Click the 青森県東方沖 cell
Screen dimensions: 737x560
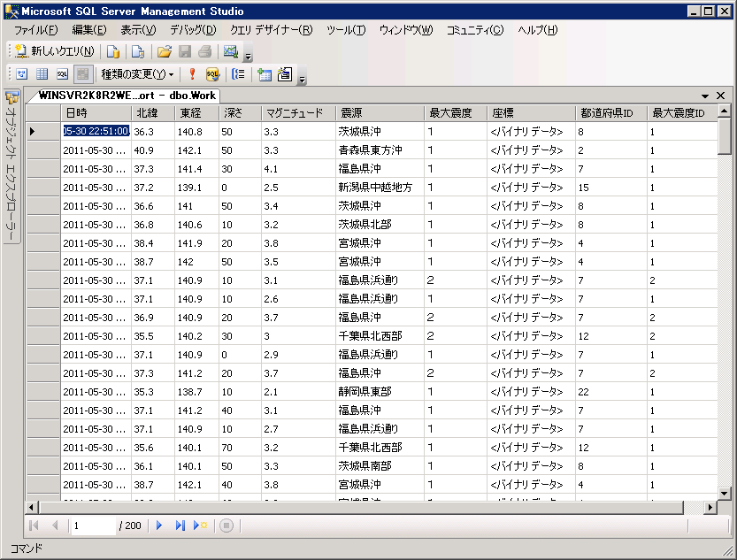pyautogui.click(x=380, y=150)
